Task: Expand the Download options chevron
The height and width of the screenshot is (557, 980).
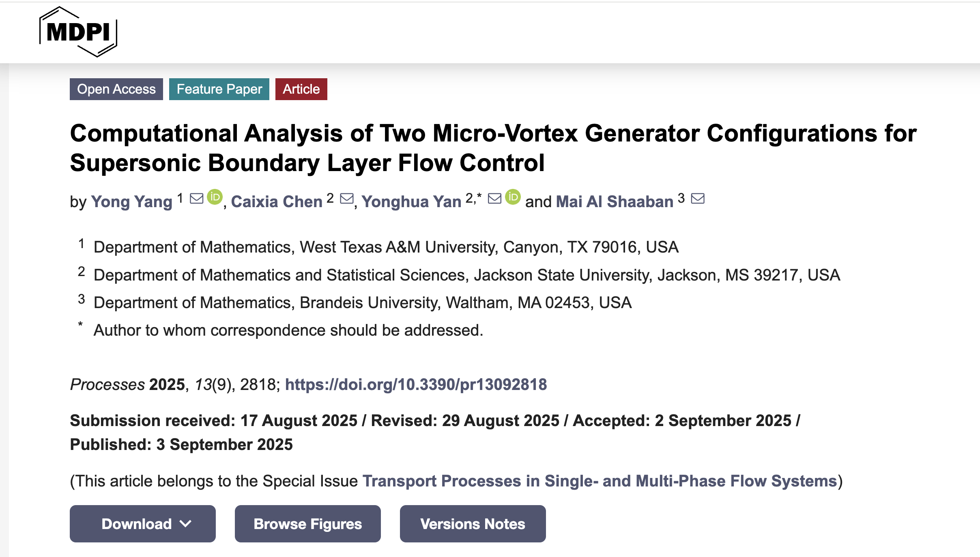Action: (185, 523)
